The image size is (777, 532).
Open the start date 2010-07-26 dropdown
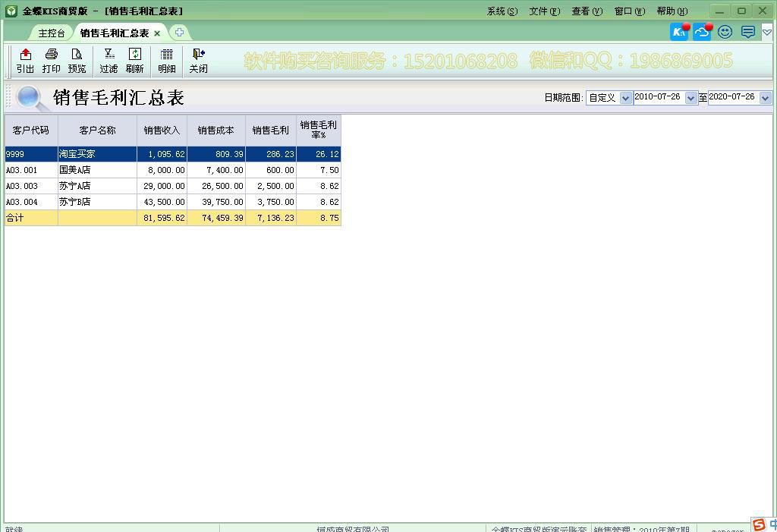coord(690,97)
